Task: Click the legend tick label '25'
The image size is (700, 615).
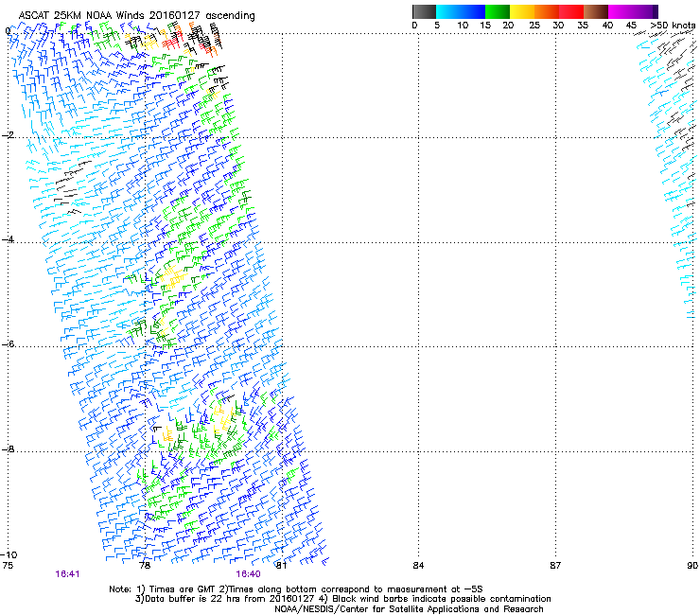Action: pyautogui.click(x=534, y=26)
